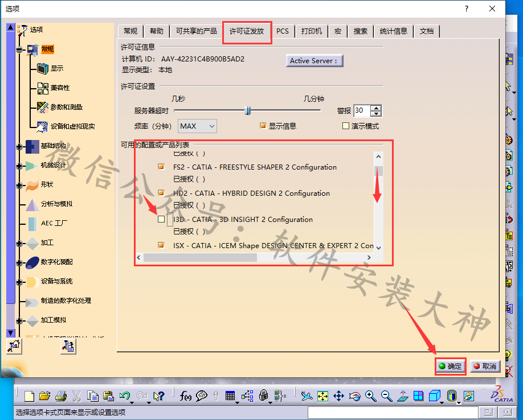Viewport: 523px width, 420px height.
Task: Click the 取消 button
Action: 485,367
